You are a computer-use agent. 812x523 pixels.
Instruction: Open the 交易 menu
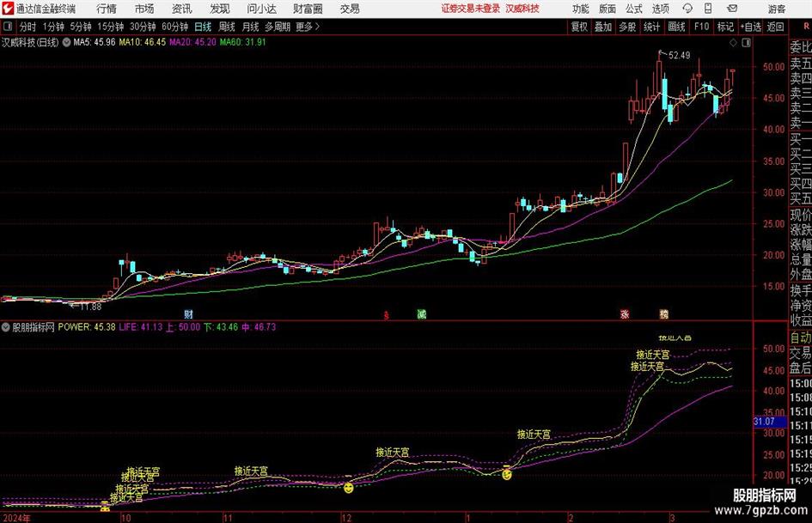click(x=350, y=9)
